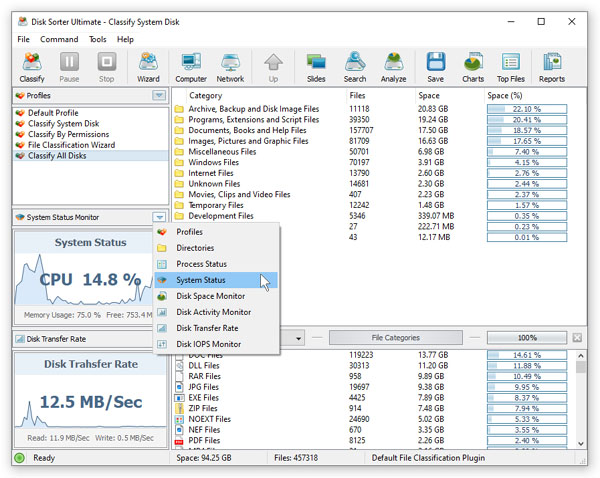Open the Tools menu
600x478 pixels.
coord(98,39)
